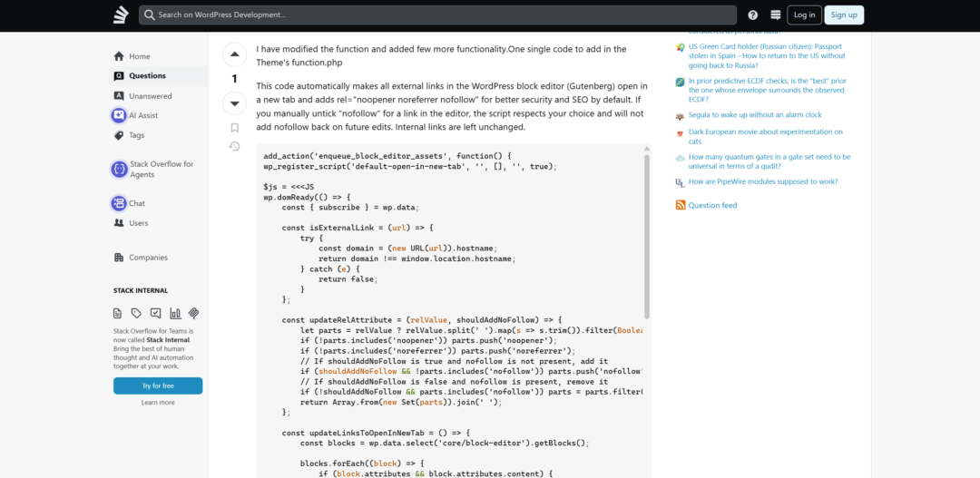Downvote the answer
Image resolution: width=980 pixels, height=478 pixels.
tap(234, 103)
